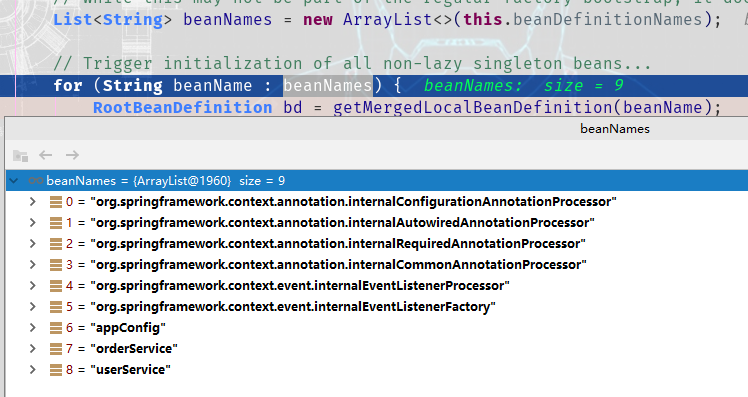
Task: Click the field icon of the userService row
Action: coord(56,370)
